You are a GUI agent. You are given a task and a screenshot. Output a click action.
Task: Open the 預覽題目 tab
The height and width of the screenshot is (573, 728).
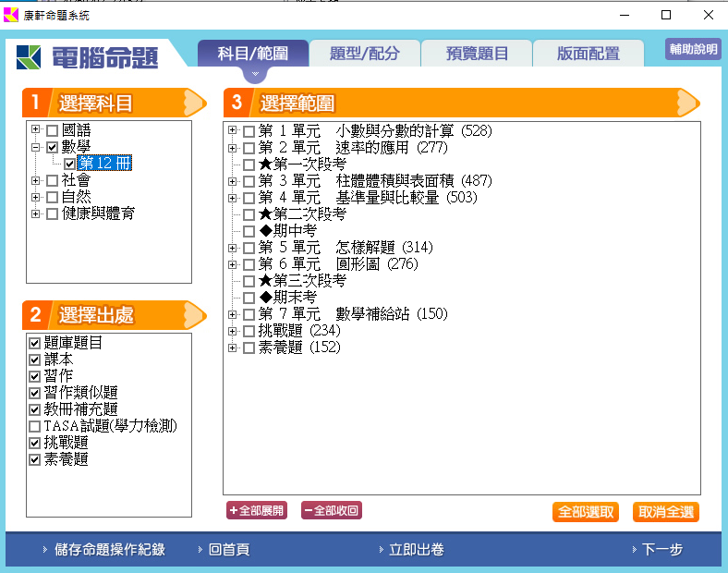coord(477,54)
